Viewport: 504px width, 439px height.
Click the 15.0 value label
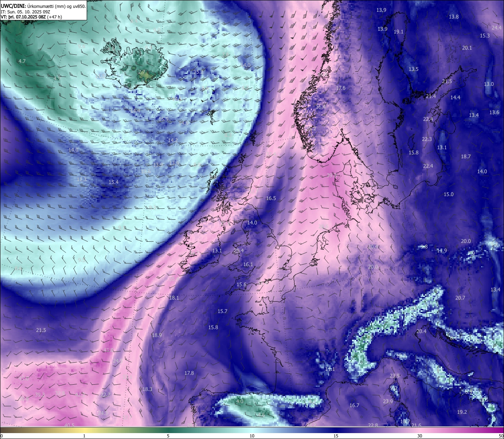[x=448, y=194]
